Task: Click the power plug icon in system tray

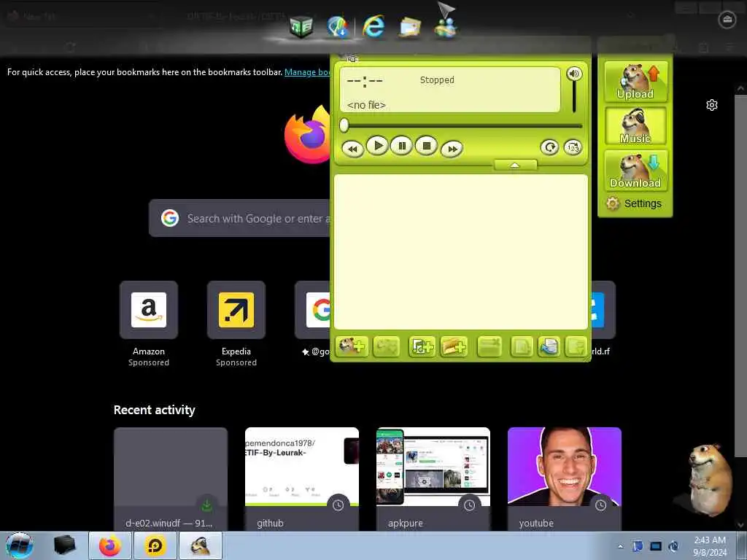Action: pyautogui.click(x=673, y=546)
